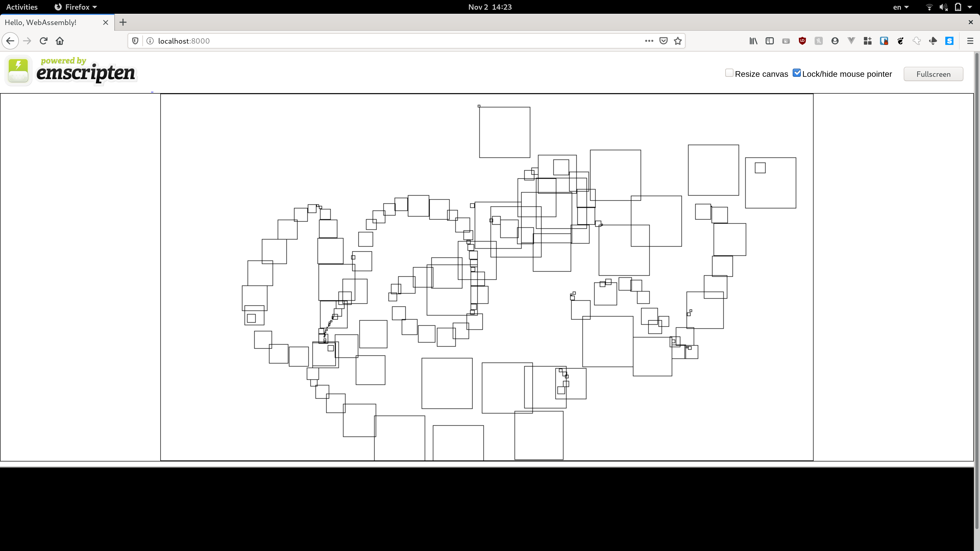Open the en keyboard layout dropdown
The height and width of the screenshot is (551, 980).
coord(900,7)
